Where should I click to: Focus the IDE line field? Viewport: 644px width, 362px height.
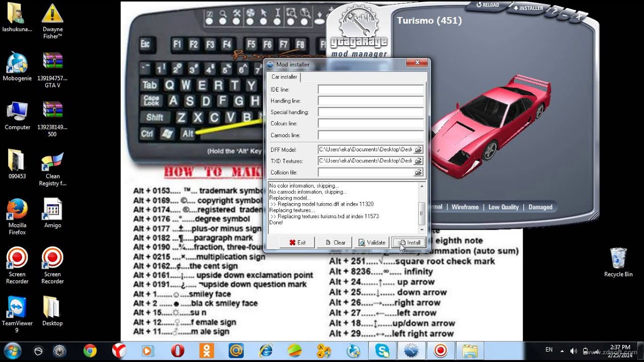[371, 89]
